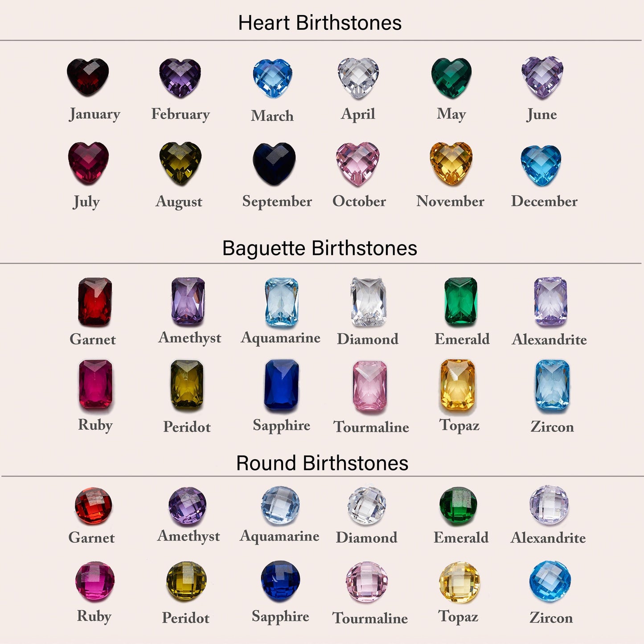
Task: Click the Round Birthstones heading
Action: coord(322,463)
